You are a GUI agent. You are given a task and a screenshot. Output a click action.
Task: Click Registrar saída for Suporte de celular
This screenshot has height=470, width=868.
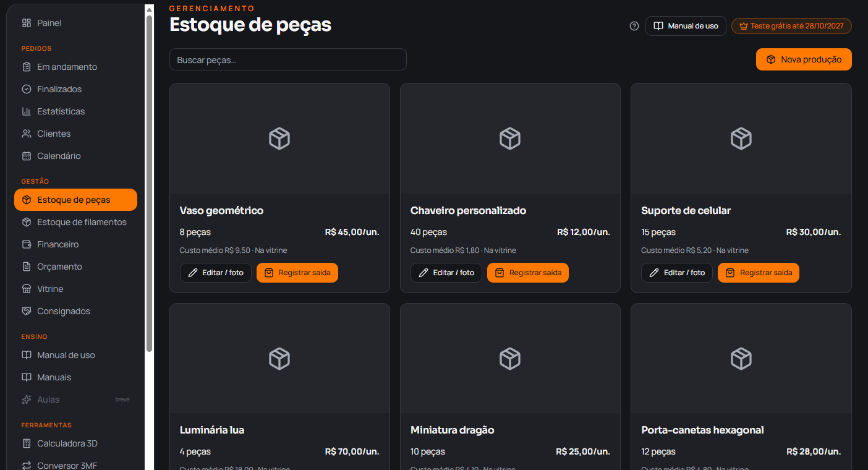pos(759,273)
